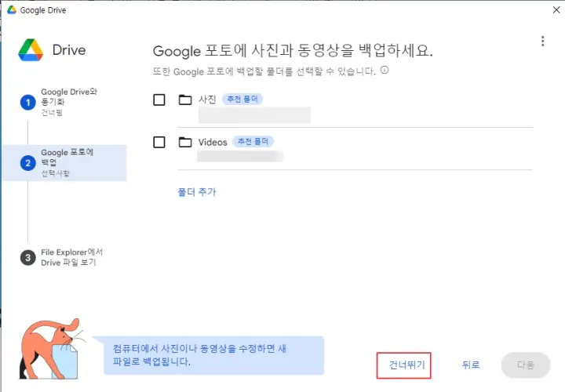Click the Videos folder icon
This screenshot has height=392, width=565.
[x=185, y=142]
